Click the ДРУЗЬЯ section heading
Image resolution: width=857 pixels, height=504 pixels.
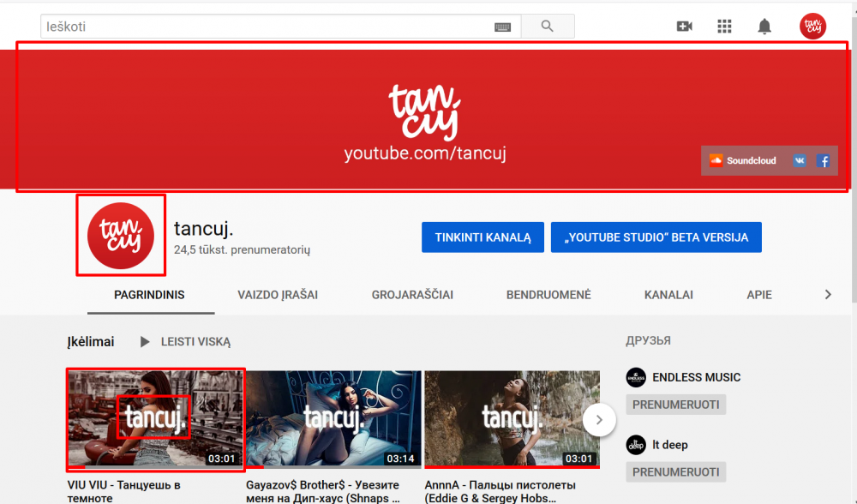point(648,340)
